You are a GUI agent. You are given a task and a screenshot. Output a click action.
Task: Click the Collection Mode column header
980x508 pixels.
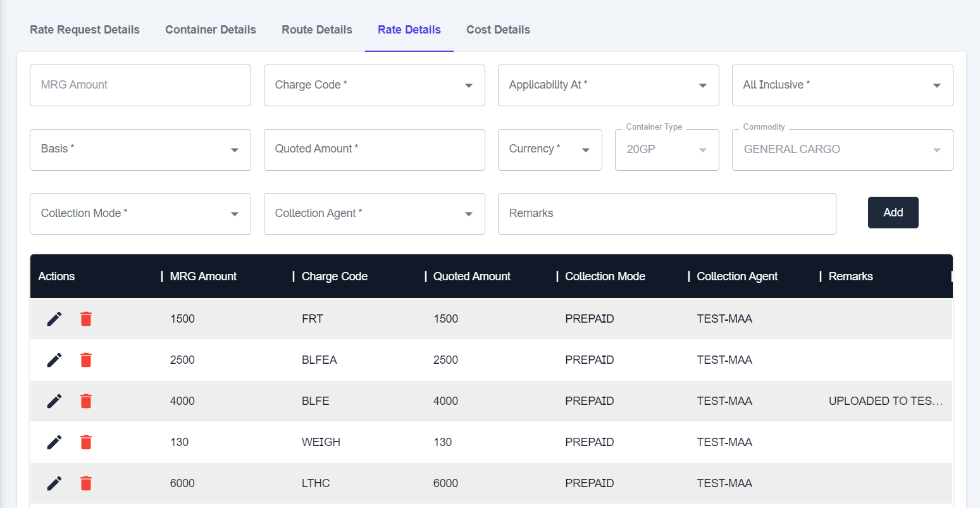pos(605,276)
